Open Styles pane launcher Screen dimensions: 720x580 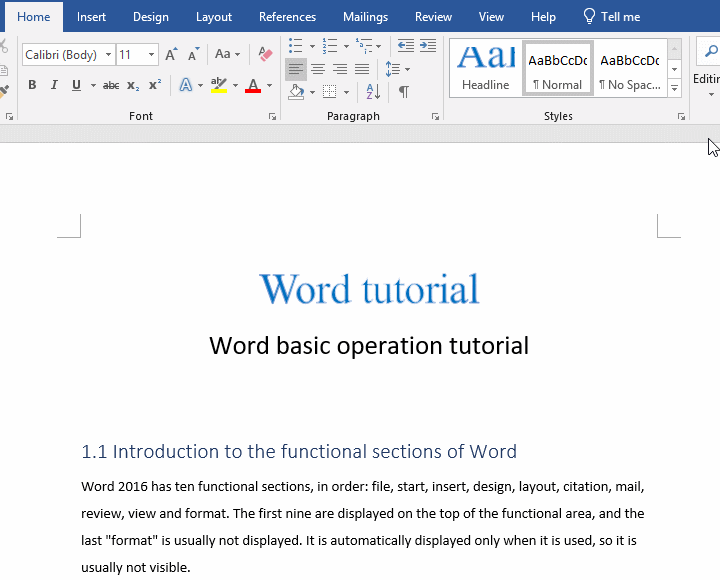point(681,117)
